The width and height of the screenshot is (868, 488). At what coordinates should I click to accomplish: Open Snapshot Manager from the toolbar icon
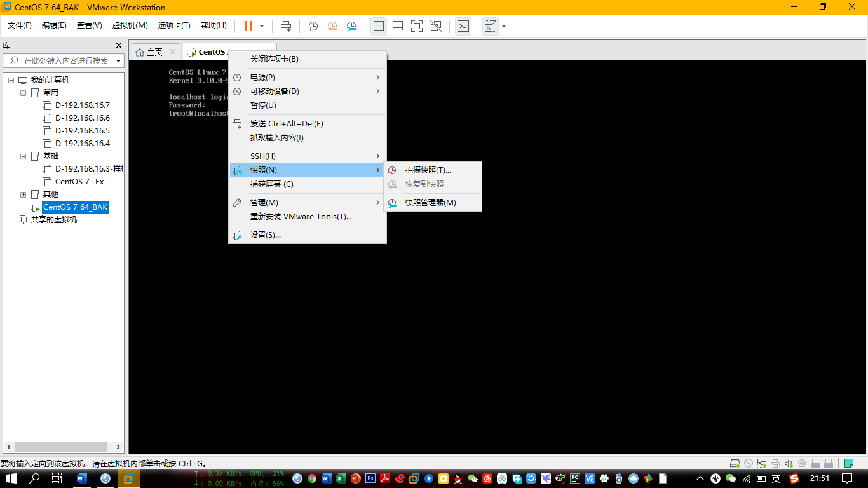click(351, 26)
